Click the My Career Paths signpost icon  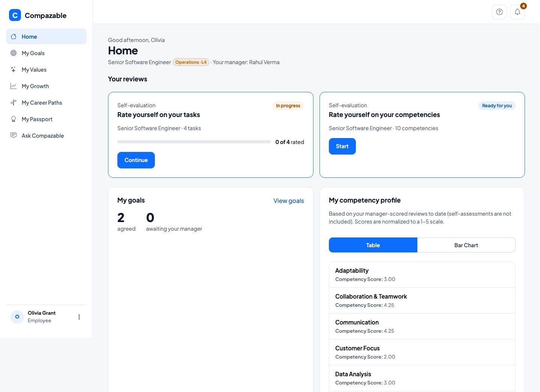(x=13, y=102)
